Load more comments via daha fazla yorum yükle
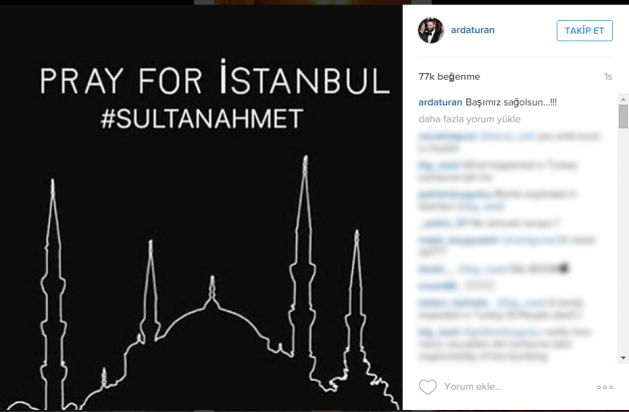This screenshot has width=629, height=412. pyautogui.click(x=469, y=119)
